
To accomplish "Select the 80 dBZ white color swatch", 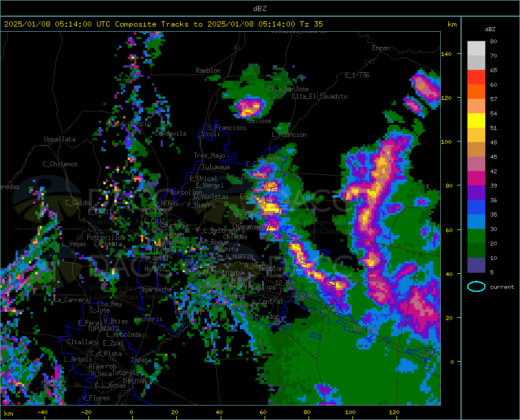I will 476,48.
